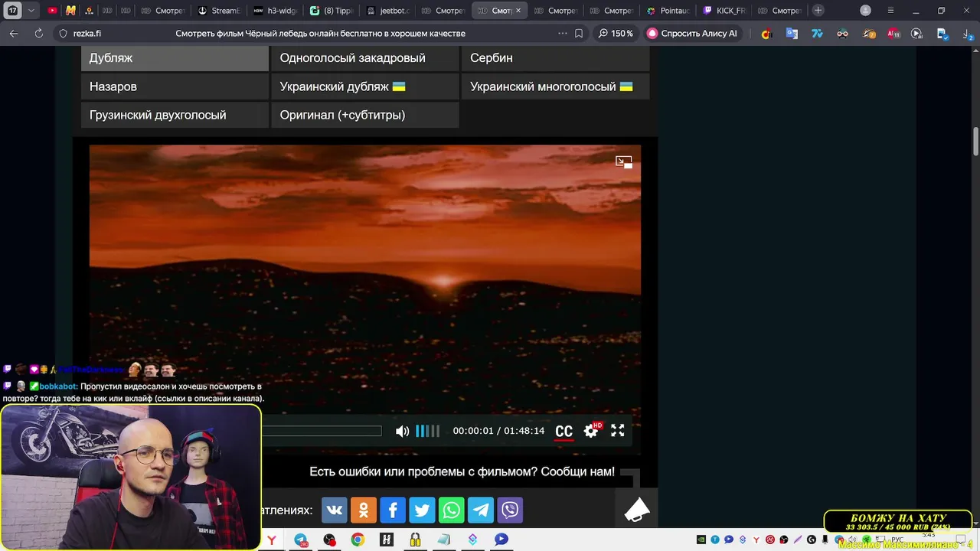Viewport: 980px width, 551px height.
Task: Open Google Chrome from the taskbar
Action: pyautogui.click(x=358, y=540)
